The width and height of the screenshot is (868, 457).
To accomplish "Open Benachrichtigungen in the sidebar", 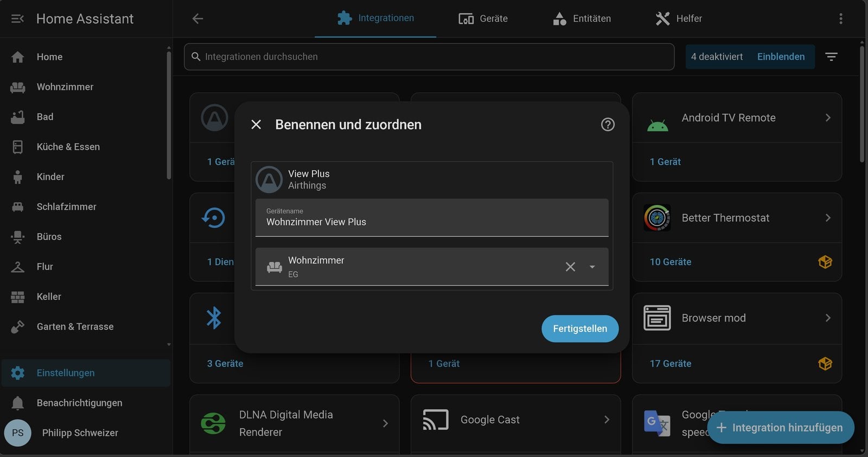I will click(x=86, y=403).
